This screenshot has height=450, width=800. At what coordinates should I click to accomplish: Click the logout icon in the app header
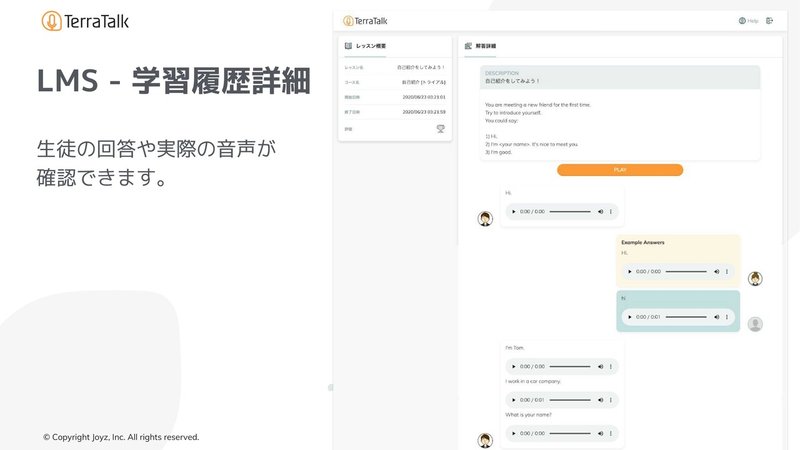pos(769,21)
